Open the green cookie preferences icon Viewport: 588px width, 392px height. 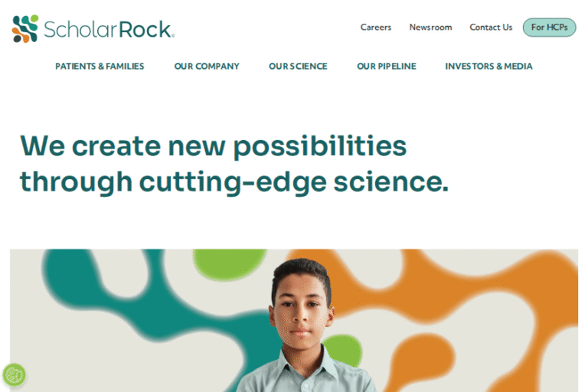point(15,374)
